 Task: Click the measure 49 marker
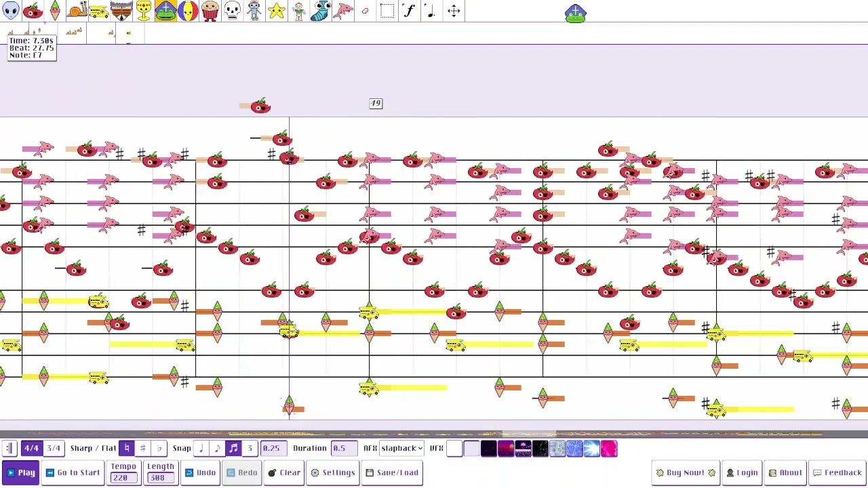click(376, 103)
